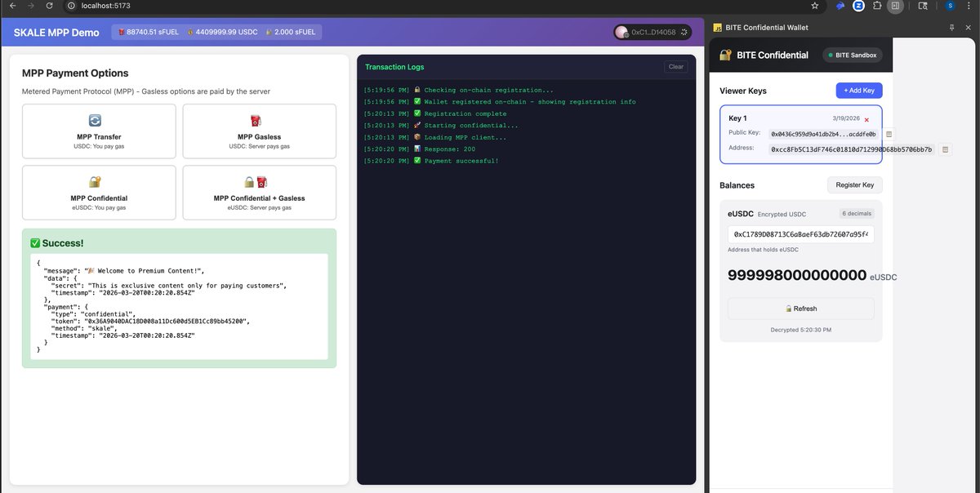
Task: Pin the BITE Confidential Wallet side panel
Action: pos(951,27)
